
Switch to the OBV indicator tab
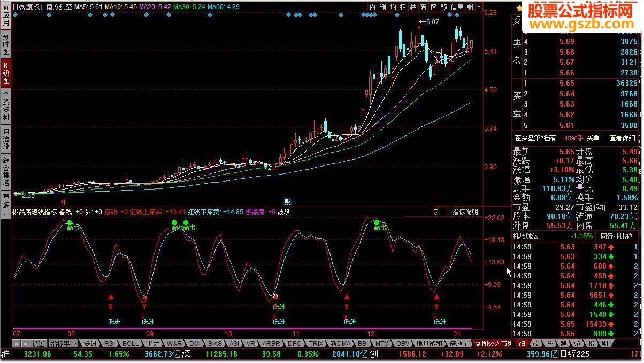coord(402,344)
